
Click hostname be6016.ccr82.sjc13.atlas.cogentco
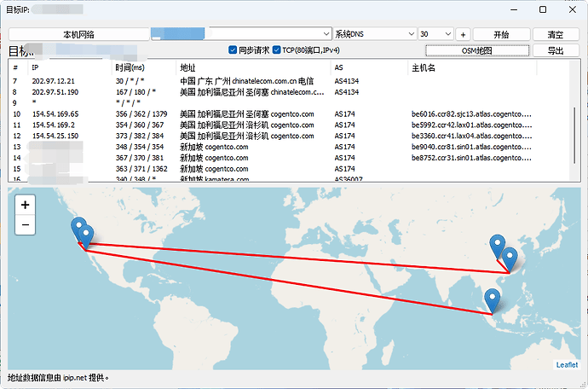click(471, 113)
